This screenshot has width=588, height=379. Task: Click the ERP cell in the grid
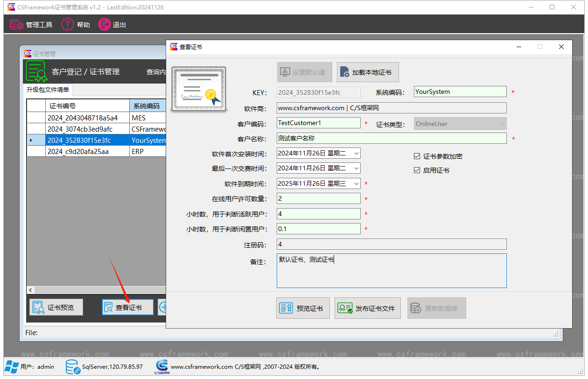point(148,152)
